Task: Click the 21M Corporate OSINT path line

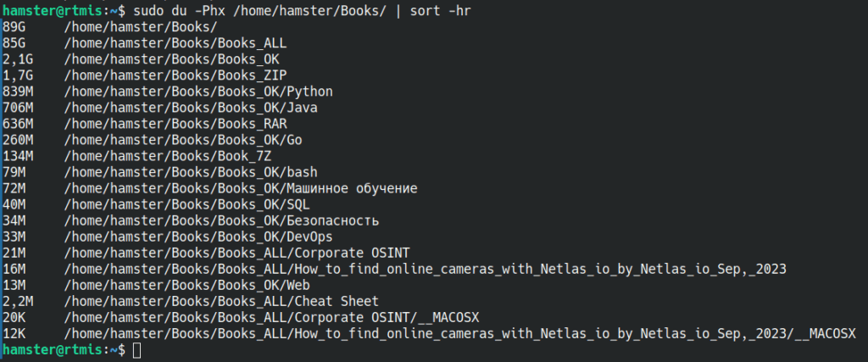Action: point(237,253)
